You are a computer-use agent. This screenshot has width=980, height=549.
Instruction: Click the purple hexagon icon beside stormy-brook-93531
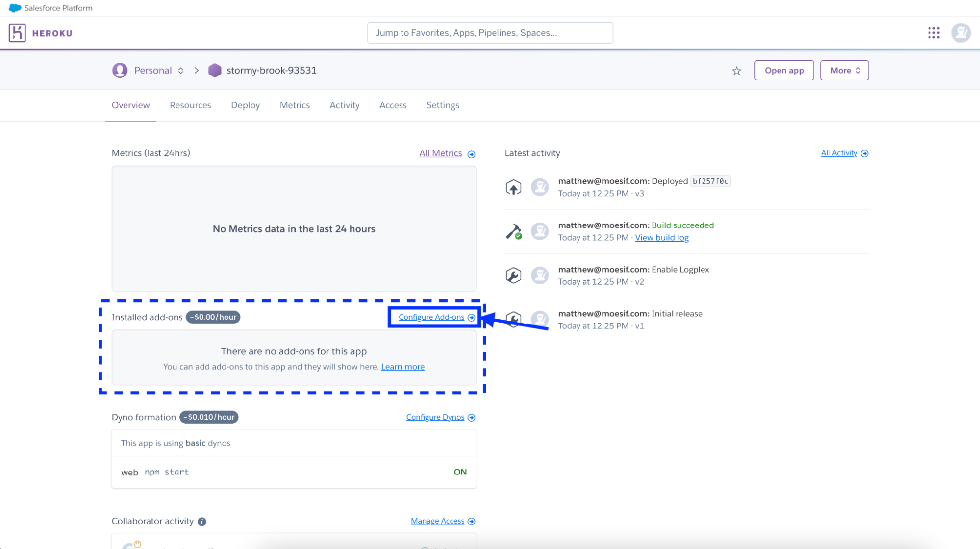214,70
